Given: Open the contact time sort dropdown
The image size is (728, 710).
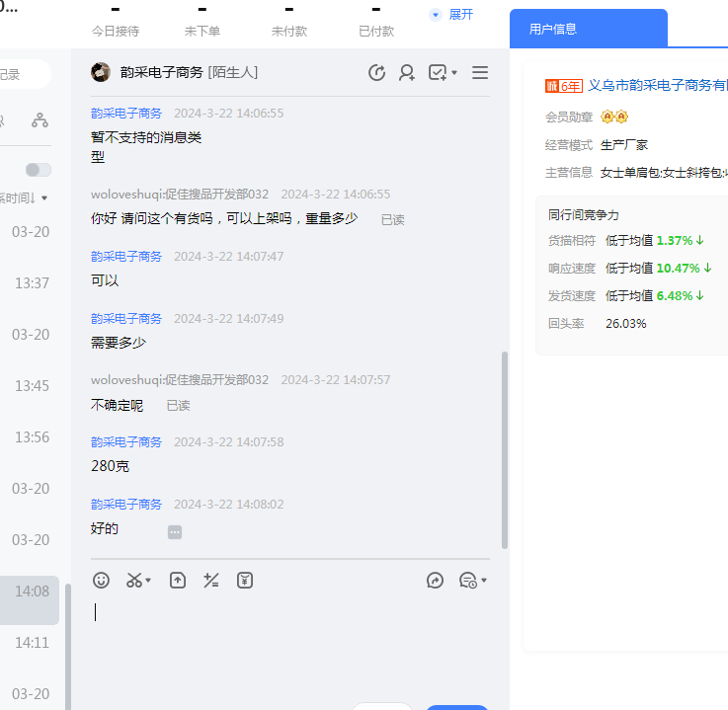Looking at the screenshot, I should 43,198.
